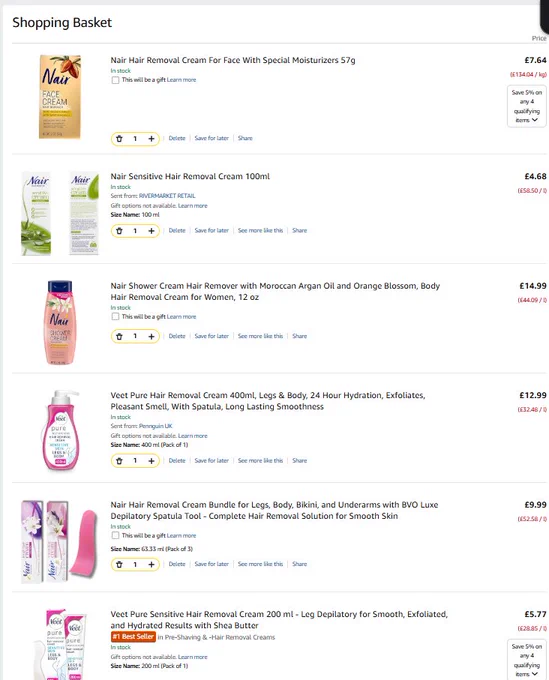Open Nair Face Cream product thumbnail
The width and height of the screenshot is (549, 680).
coord(60,97)
